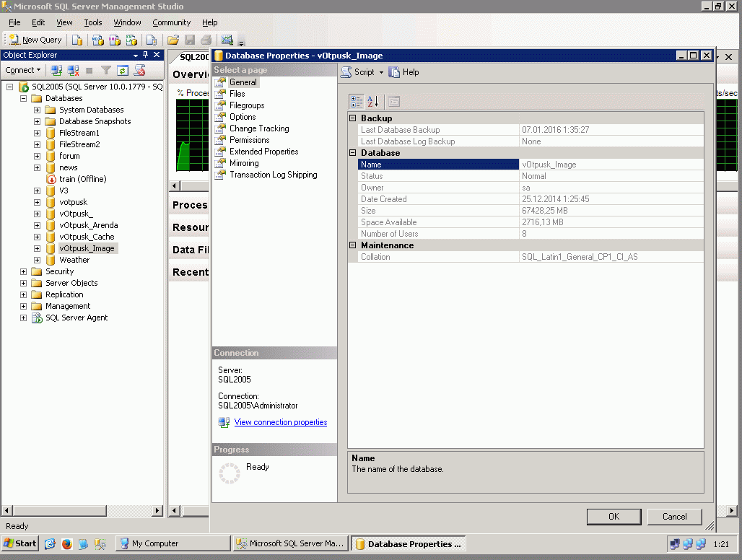Open the Tools menu
This screenshot has height=560, width=742.
[x=92, y=22]
